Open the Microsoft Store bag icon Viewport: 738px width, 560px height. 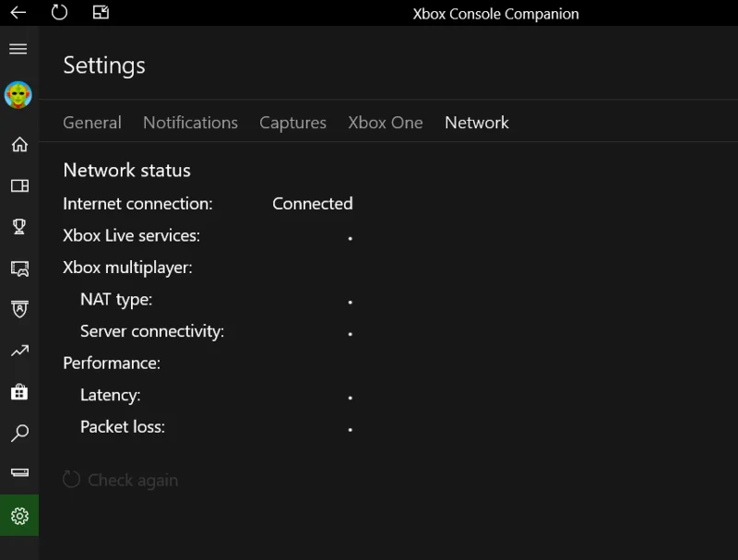18,391
